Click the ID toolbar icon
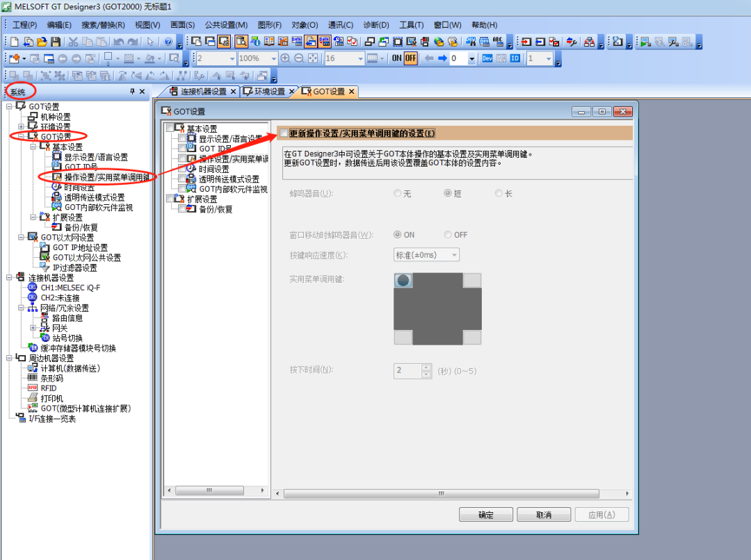Screen dimensions: 751x560 (x=515, y=58)
